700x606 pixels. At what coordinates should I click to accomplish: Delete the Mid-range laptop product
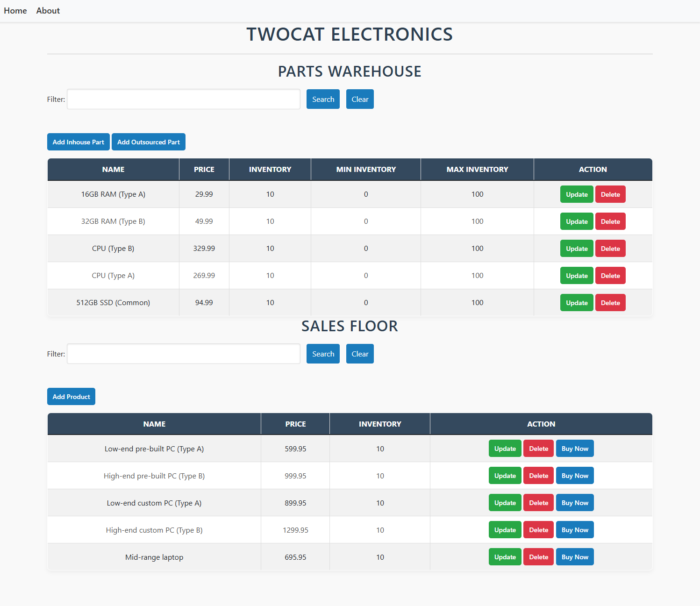(539, 557)
